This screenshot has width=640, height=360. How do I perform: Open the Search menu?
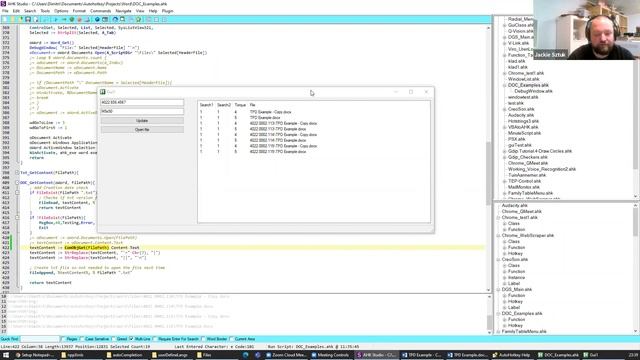(x=30, y=11)
